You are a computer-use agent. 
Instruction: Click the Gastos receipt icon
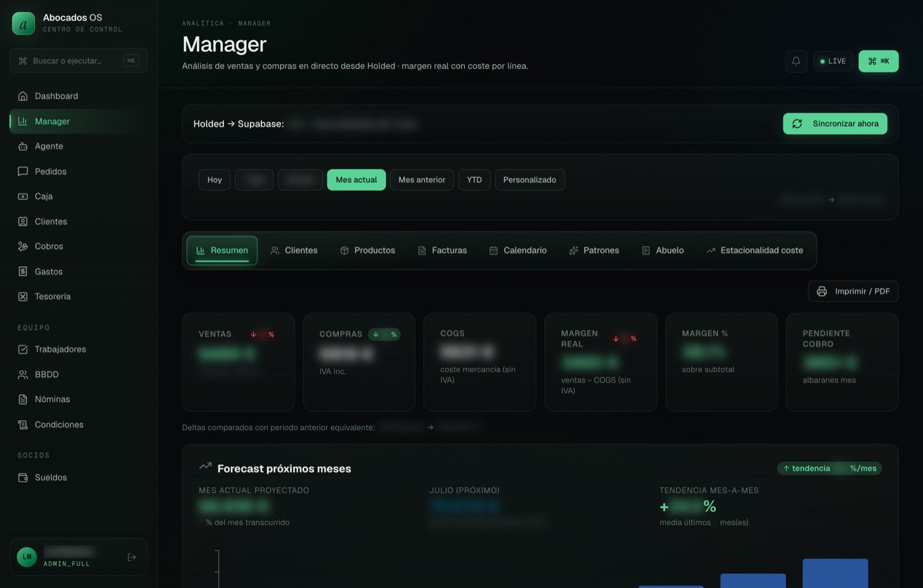point(23,271)
